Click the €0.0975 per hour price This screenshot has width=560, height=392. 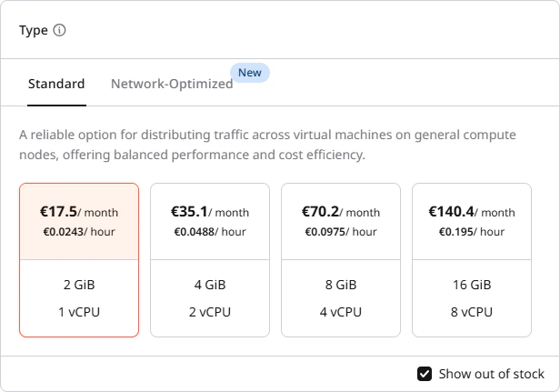341,232
